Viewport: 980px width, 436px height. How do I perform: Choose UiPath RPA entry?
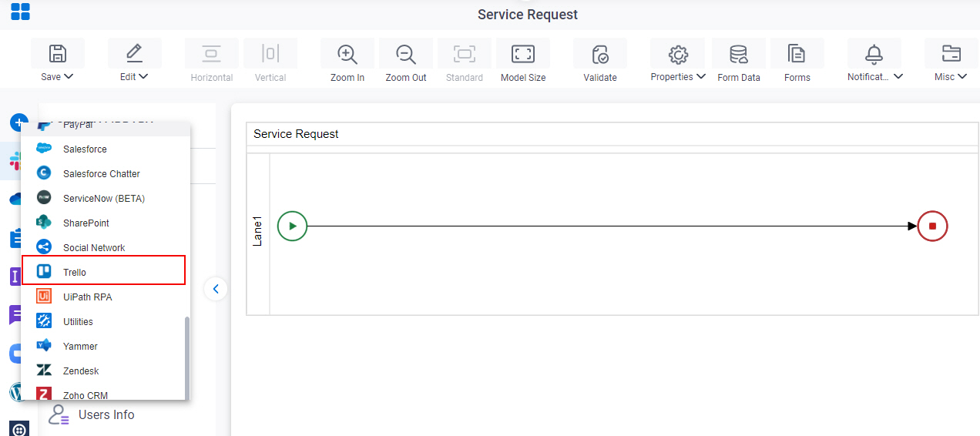pos(105,297)
